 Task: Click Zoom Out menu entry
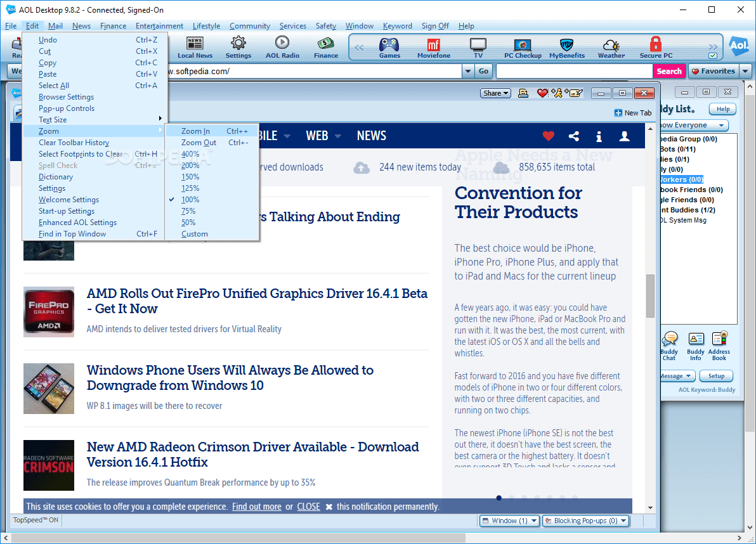(212, 143)
